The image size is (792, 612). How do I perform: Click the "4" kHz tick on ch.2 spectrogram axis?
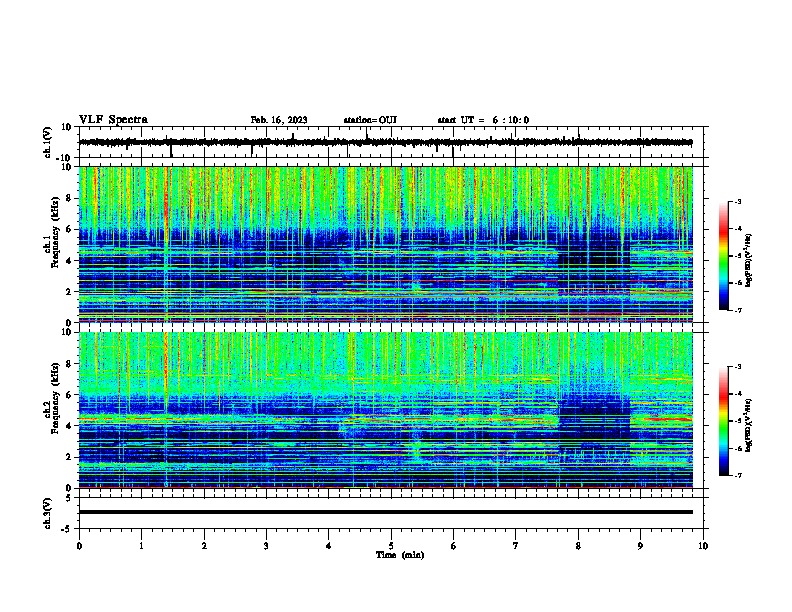[70, 426]
